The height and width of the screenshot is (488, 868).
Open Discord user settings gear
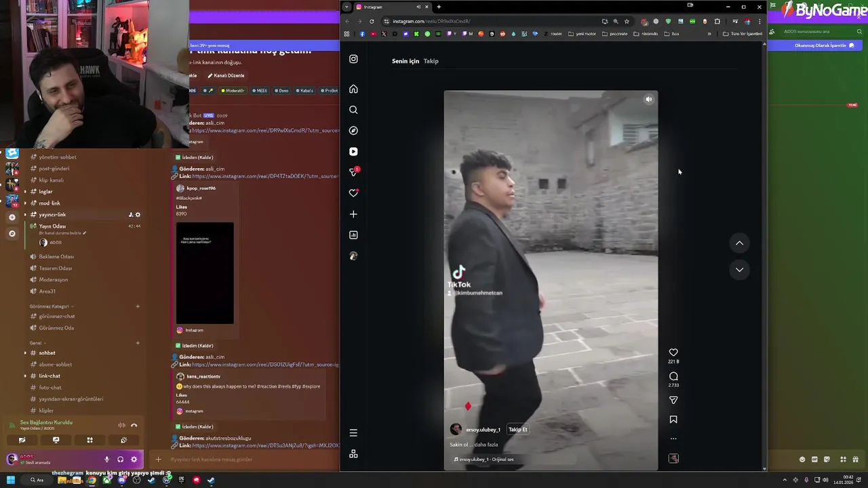[x=134, y=460]
